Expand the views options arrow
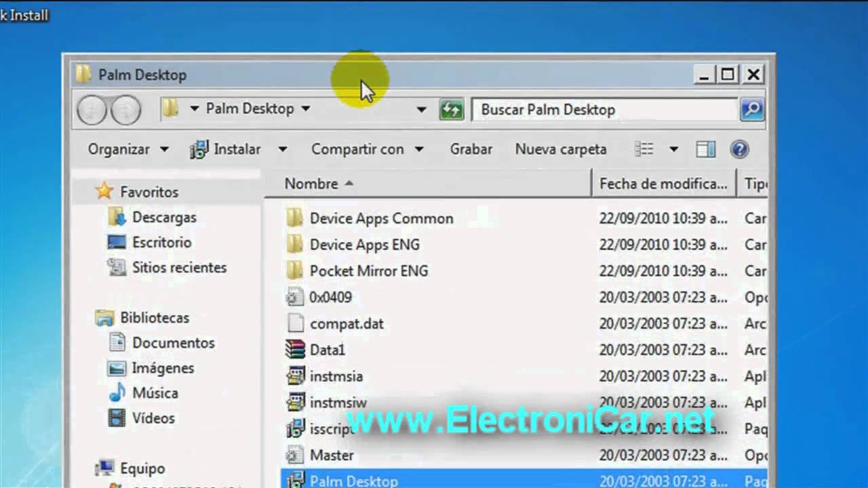Screen dimensions: 868x488 673,149
